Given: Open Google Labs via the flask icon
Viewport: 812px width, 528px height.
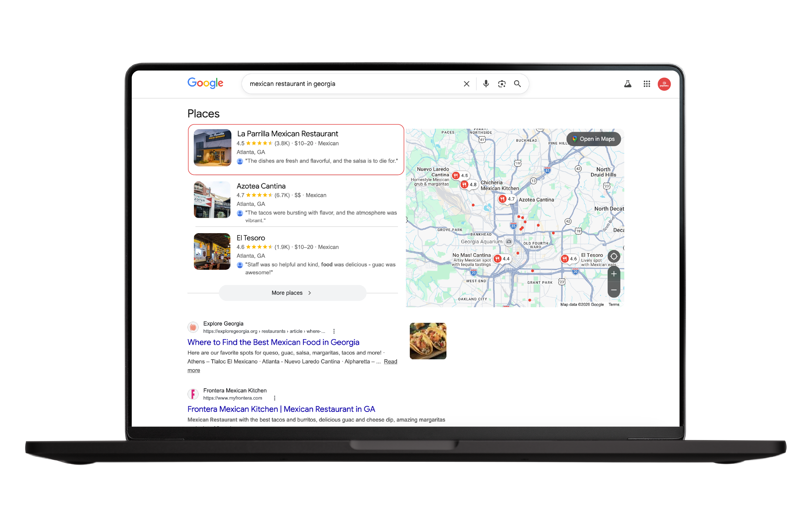Looking at the screenshot, I should [628, 84].
